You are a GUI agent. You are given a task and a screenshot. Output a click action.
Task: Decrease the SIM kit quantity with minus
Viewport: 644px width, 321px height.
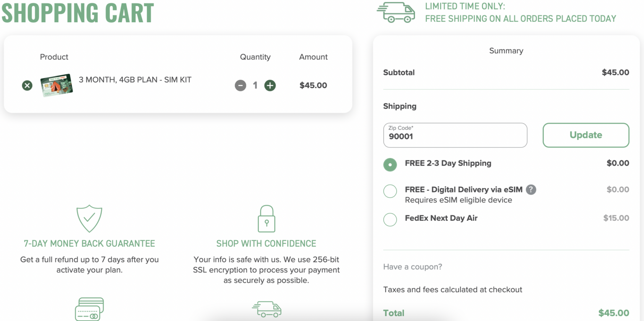click(x=240, y=85)
